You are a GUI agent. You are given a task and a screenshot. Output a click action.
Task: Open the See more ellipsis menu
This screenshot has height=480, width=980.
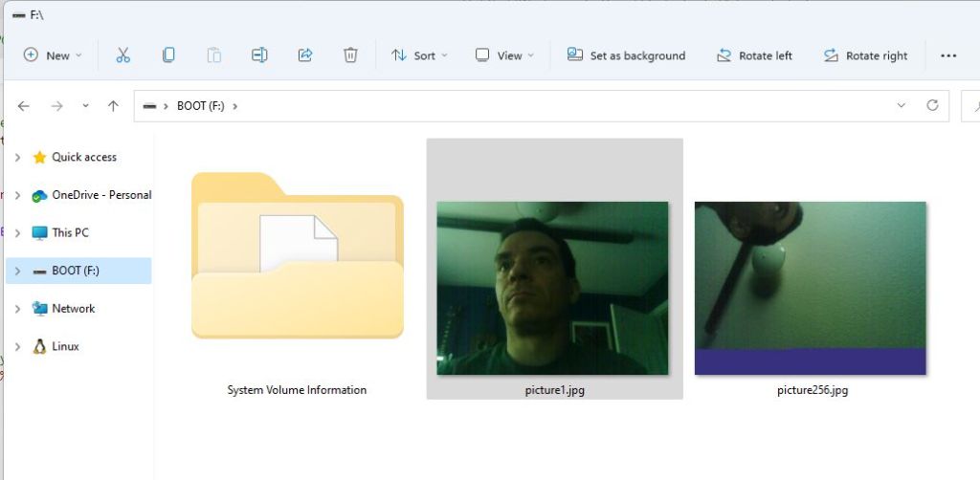click(948, 55)
